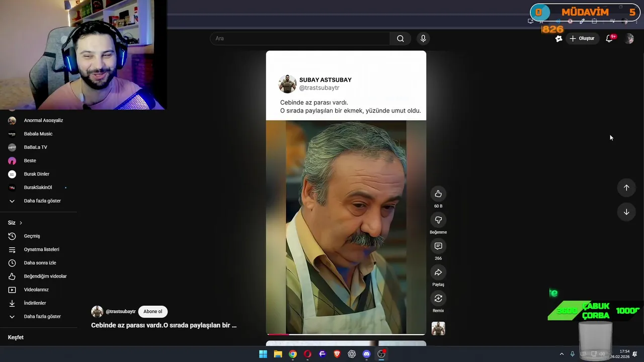The image size is (644, 362).
Task: Seek using Short's red progress bar
Action: [346, 334]
